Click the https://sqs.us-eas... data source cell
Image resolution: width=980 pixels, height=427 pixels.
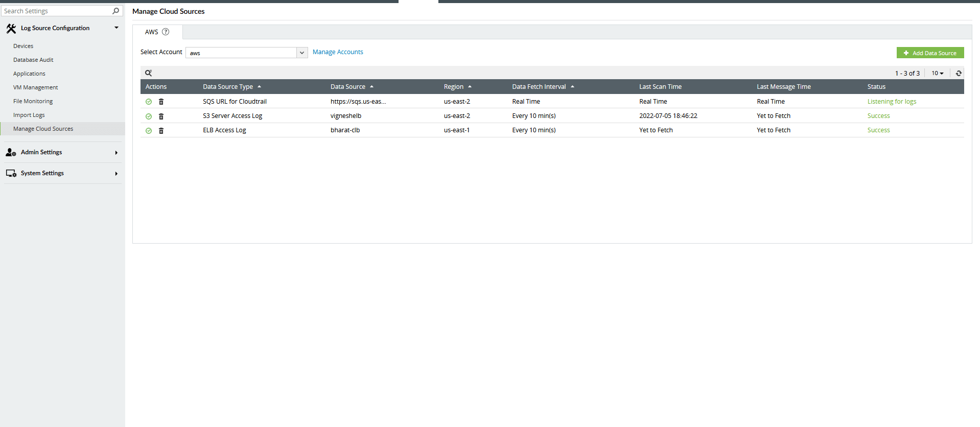(x=358, y=102)
